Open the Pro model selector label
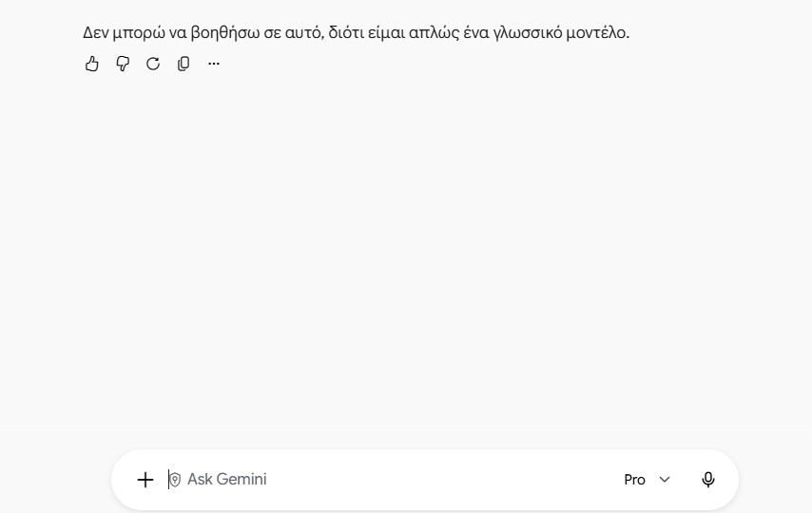Screen dimensions: 812x513 [634, 480]
